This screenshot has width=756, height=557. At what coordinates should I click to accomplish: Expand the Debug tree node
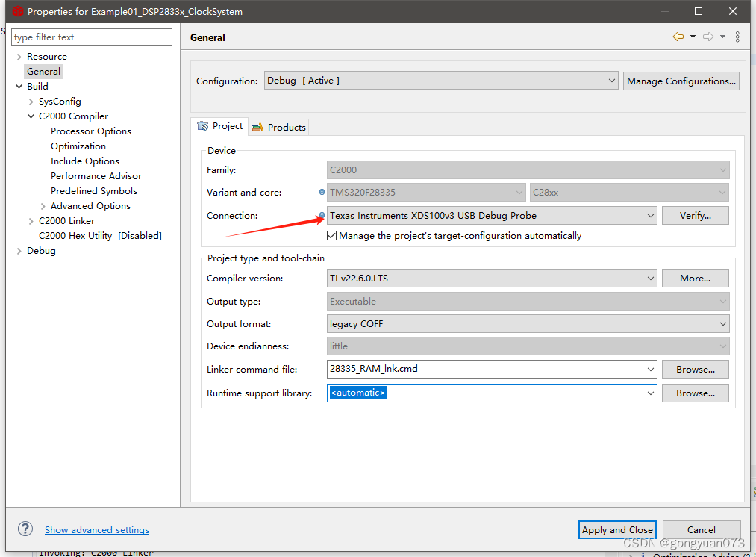[x=19, y=251]
